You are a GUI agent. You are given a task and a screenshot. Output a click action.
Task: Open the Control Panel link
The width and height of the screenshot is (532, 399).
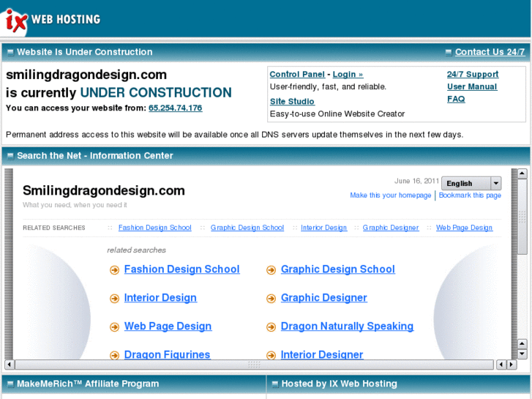pyautogui.click(x=297, y=75)
